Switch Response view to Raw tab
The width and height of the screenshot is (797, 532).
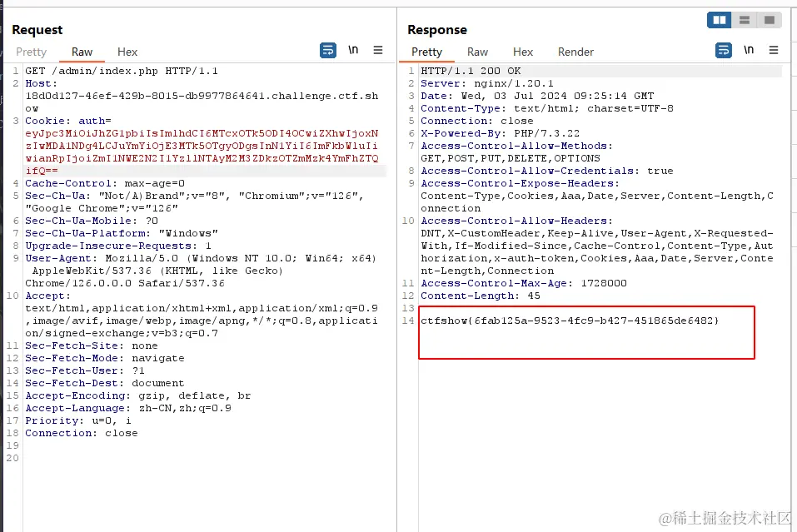coord(477,52)
